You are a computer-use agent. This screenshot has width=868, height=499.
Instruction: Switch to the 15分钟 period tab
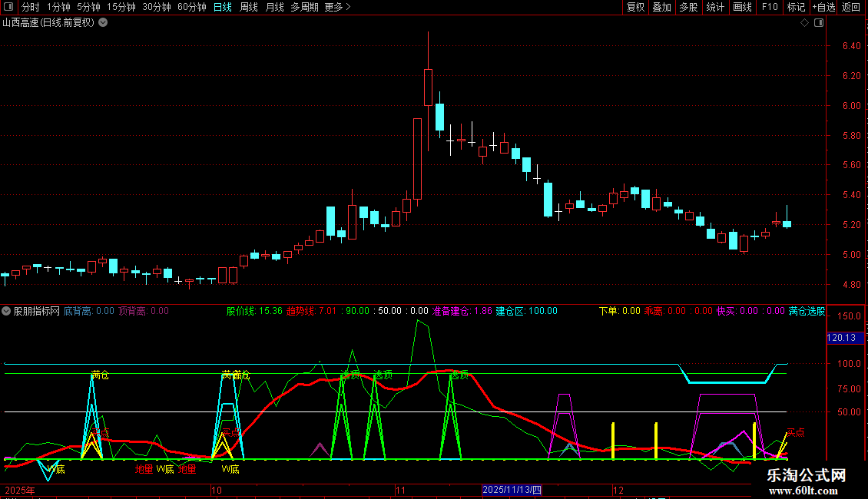pyautogui.click(x=121, y=7)
